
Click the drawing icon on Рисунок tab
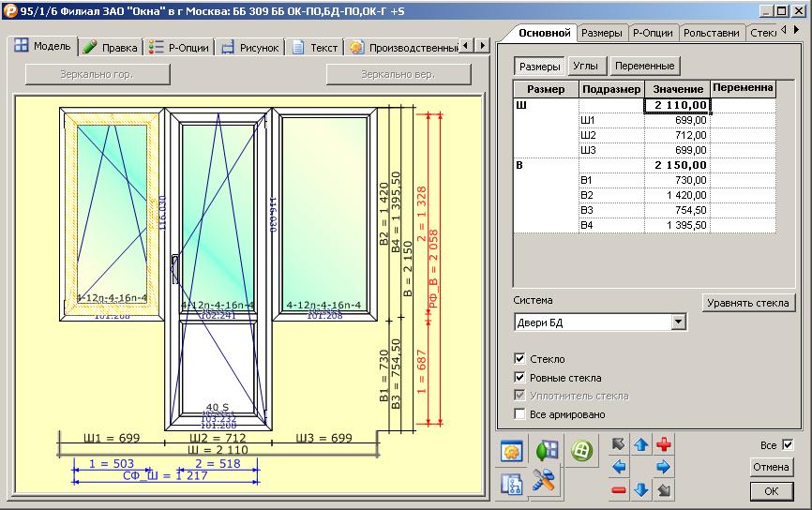(228, 48)
